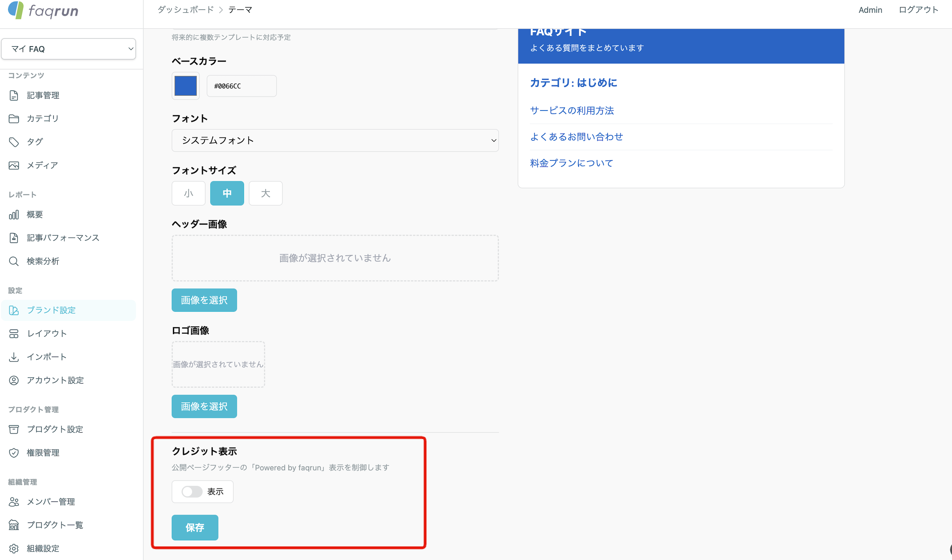The height and width of the screenshot is (560, 952).
Task: Open the システムフォント font dropdown
Action: [335, 140]
